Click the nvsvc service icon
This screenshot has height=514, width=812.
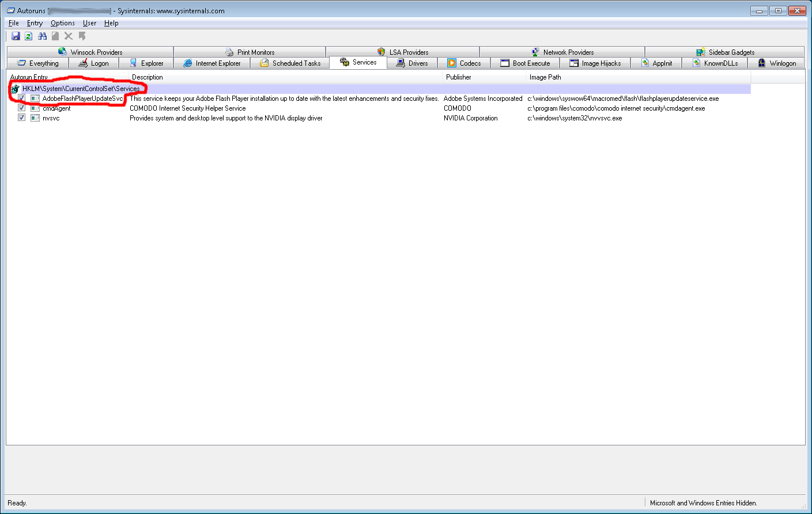coord(35,118)
